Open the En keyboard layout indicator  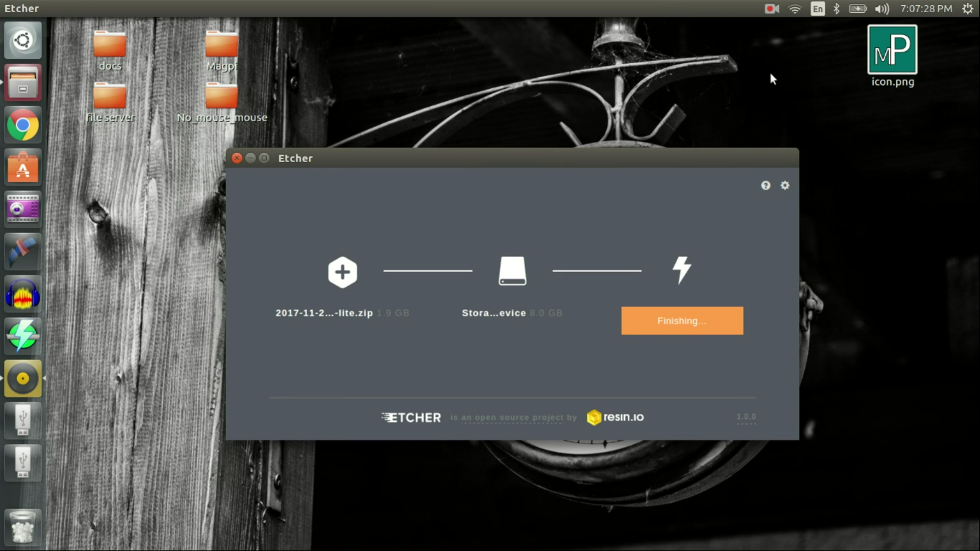(x=818, y=9)
